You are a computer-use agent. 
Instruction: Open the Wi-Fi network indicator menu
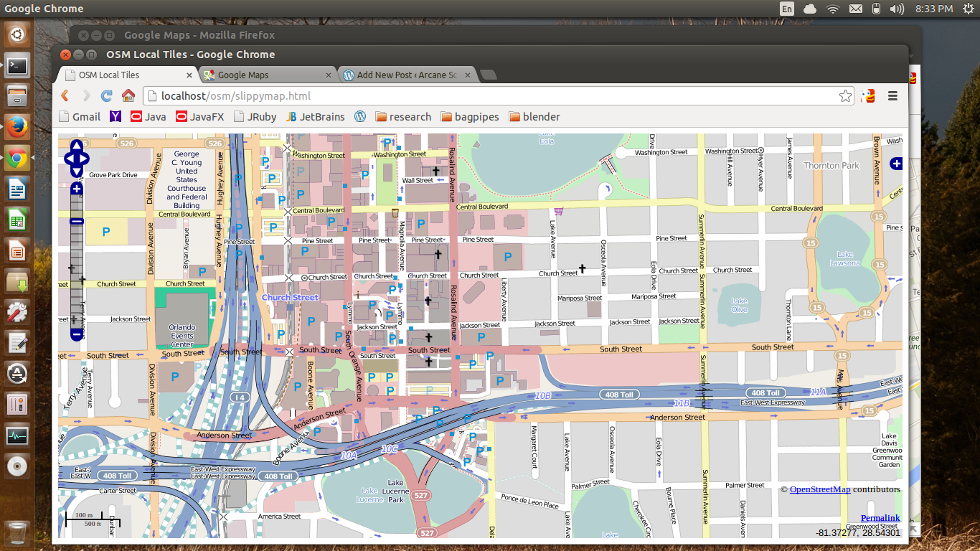833,9
